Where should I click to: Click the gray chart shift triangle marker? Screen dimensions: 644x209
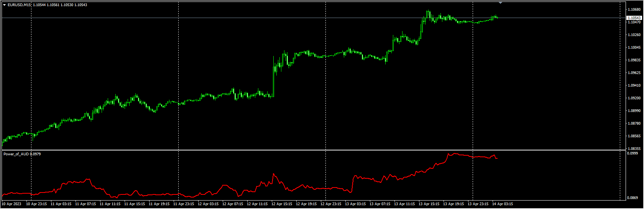(500, 3)
